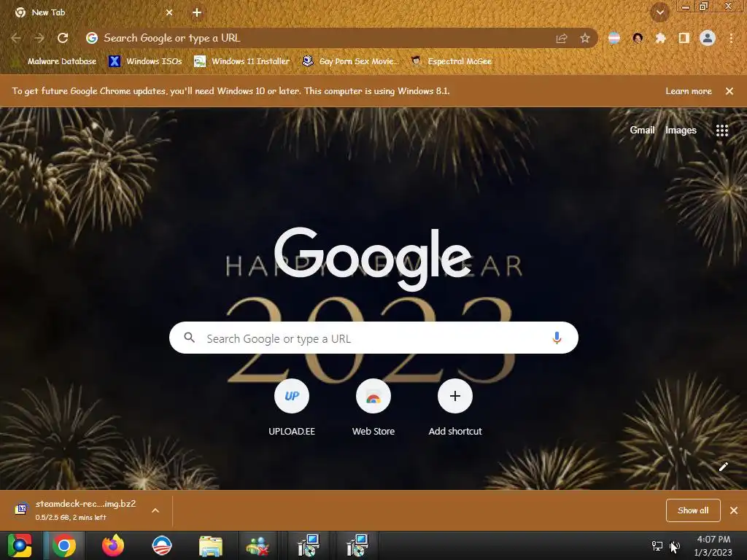747x560 pixels.
Task: Click the volume speaker tray icon
Action: pyautogui.click(x=675, y=546)
